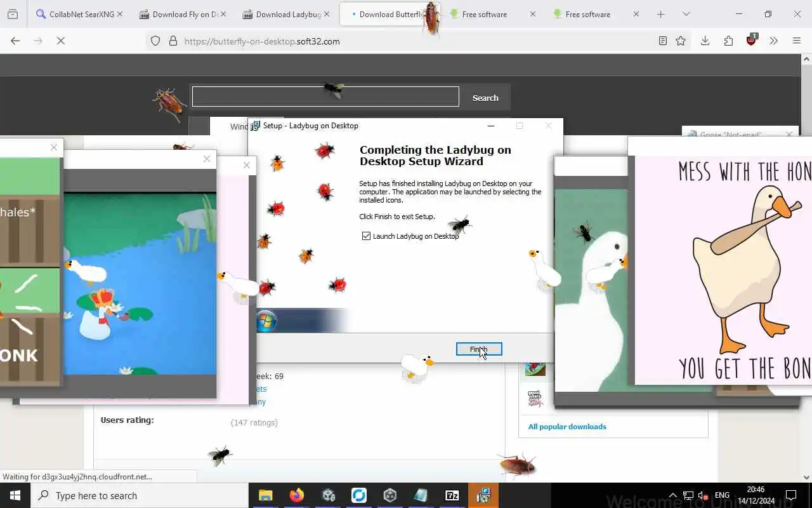
Task: Expand the list all tabs chevron
Action: [x=686, y=14]
